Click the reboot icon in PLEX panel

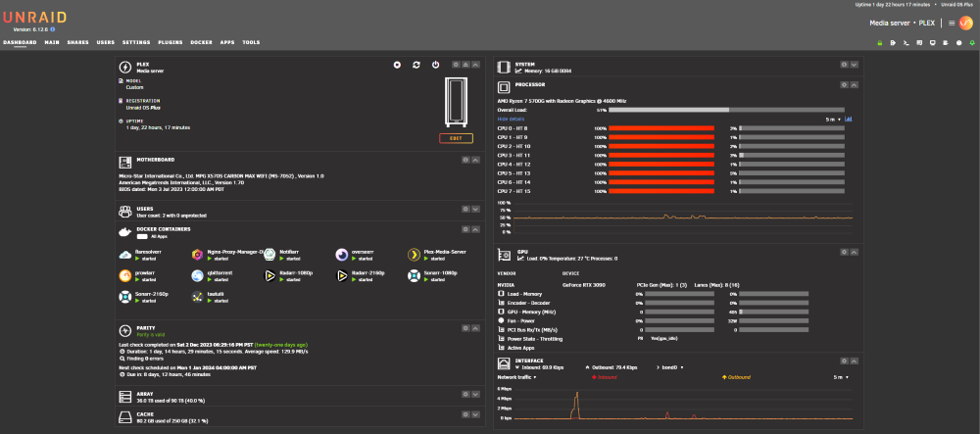(416, 65)
